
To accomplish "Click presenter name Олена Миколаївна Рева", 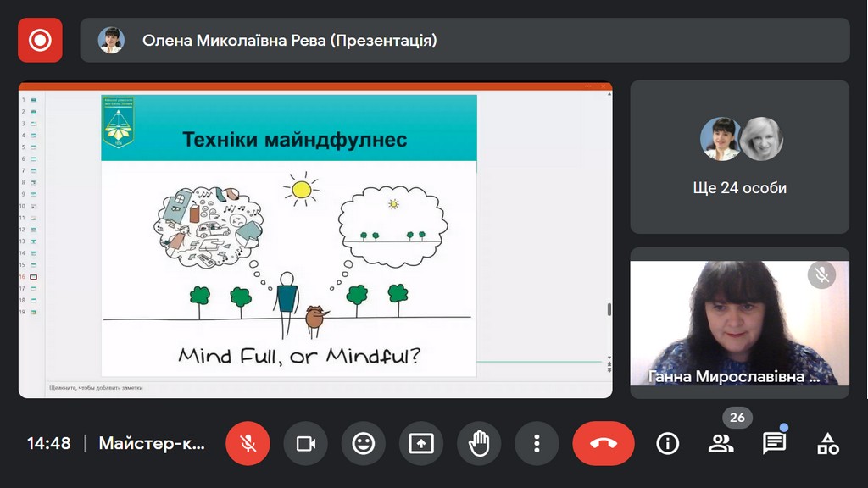I will click(289, 40).
